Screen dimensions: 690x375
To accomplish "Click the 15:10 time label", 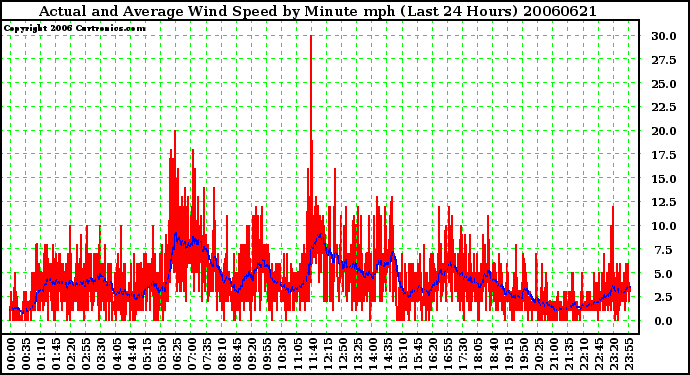I will tap(403, 354).
